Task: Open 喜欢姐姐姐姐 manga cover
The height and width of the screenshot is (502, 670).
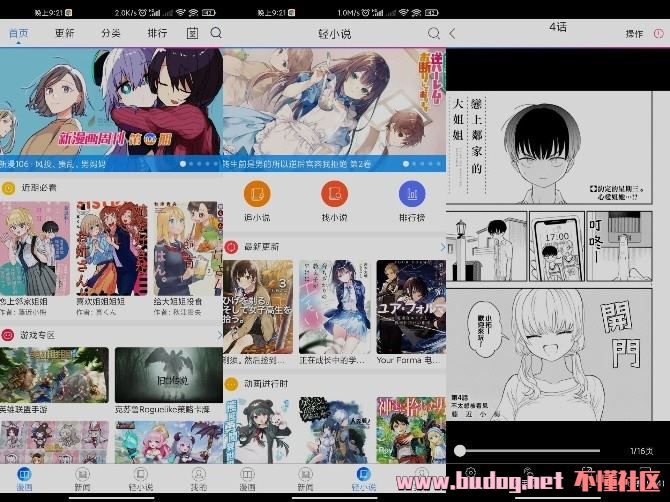Action: [112, 248]
